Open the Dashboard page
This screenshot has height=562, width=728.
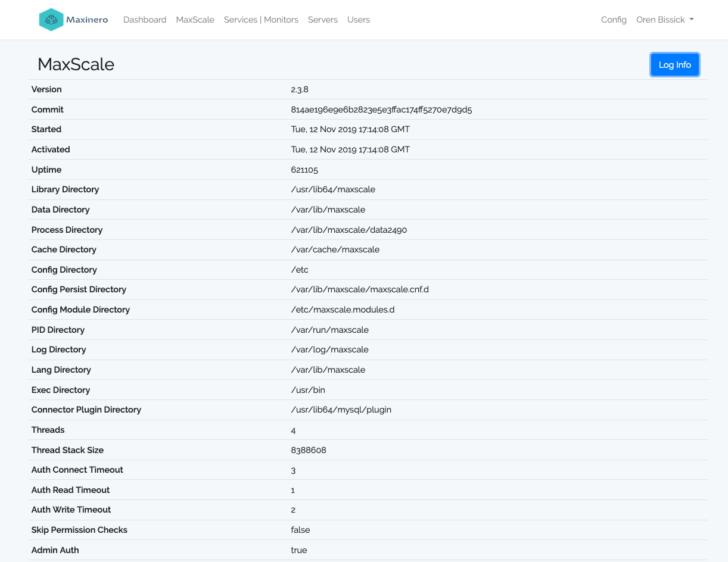click(x=145, y=20)
